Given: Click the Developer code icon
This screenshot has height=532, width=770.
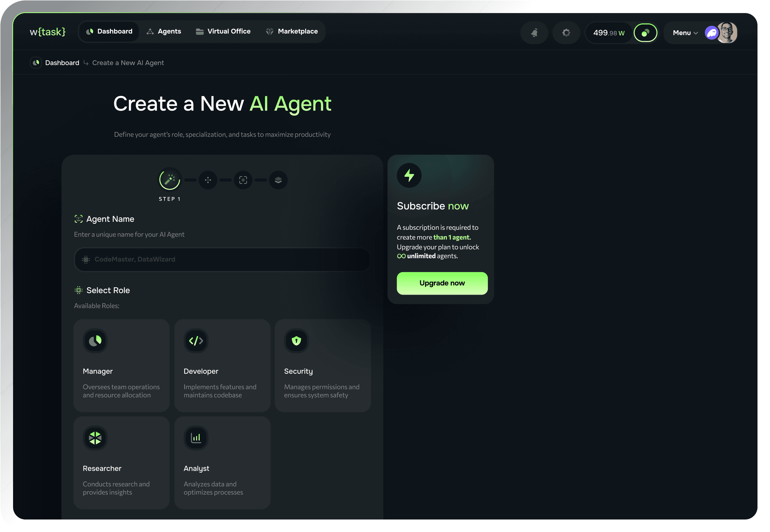Looking at the screenshot, I should (x=196, y=341).
